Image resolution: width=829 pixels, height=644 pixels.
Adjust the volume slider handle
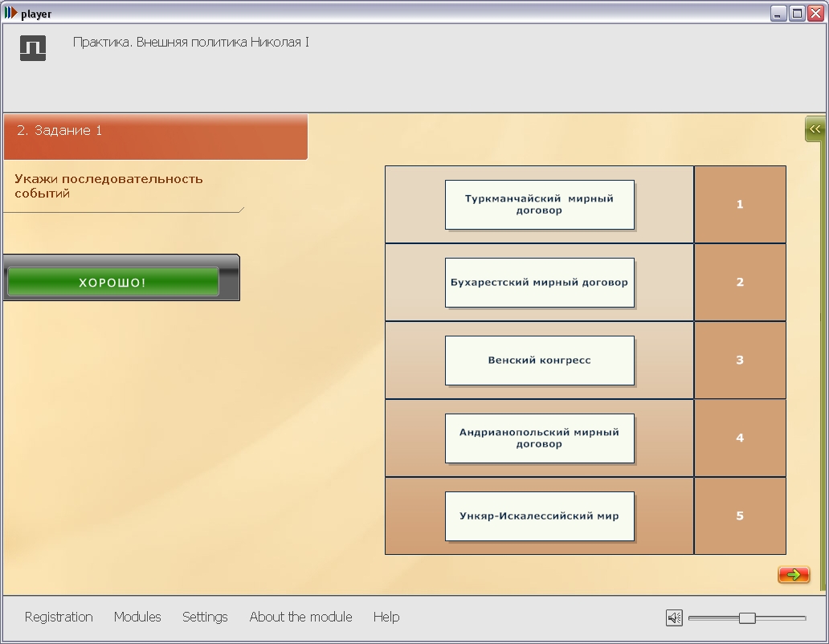(x=747, y=618)
